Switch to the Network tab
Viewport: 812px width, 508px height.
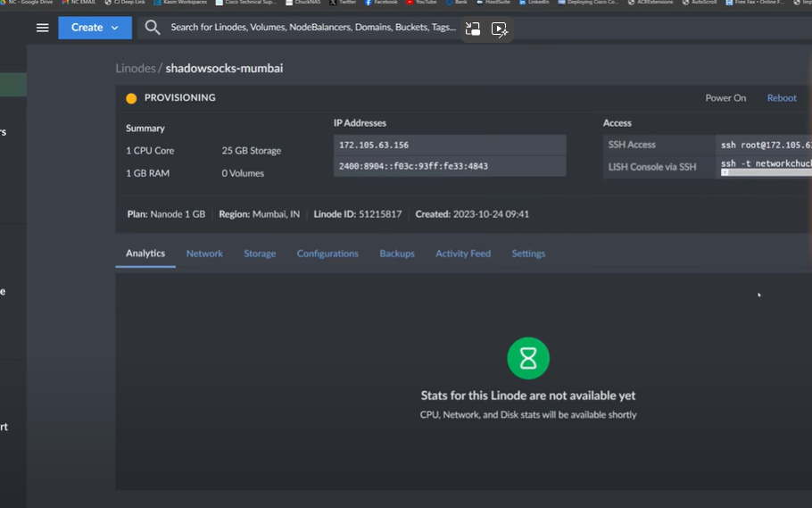(x=204, y=254)
